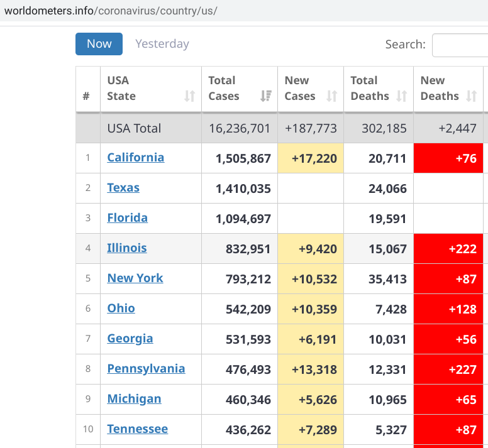Open the Illinois state link
The width and height of the screenshot is (488, 448).
click(126, 248)
